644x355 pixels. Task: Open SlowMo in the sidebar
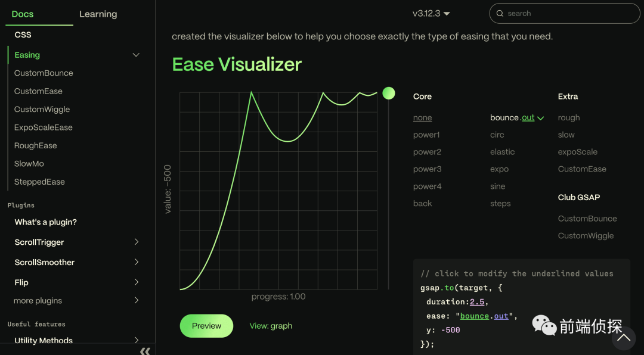(x=29, y=163)
